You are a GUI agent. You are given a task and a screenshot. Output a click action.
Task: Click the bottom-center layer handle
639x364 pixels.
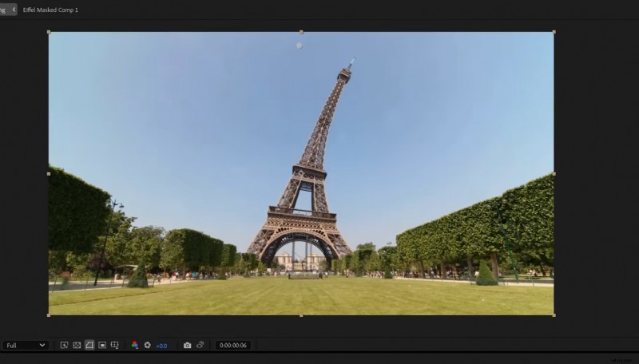pyautogui.click(x=301, y=315)
